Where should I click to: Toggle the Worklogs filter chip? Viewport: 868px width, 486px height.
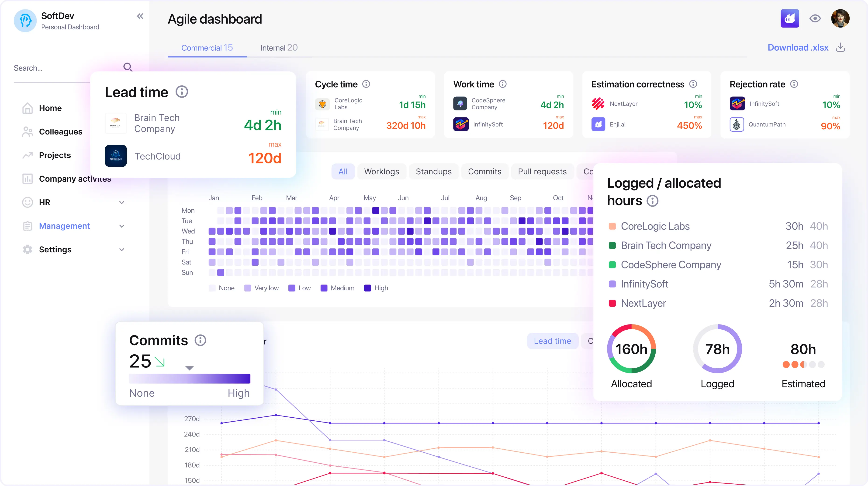click(381, 172)
